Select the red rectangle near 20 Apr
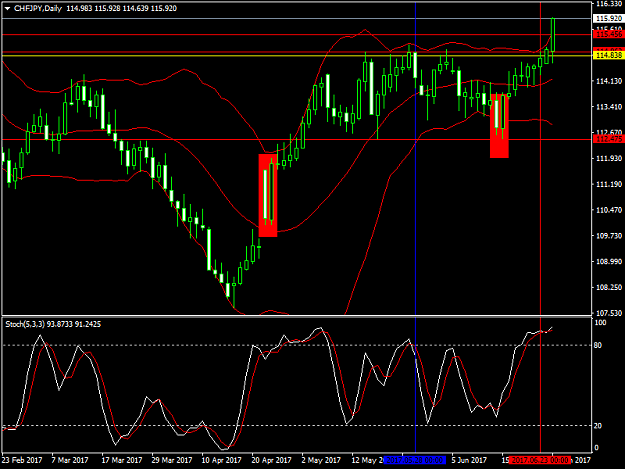625x469 pixels. click(268, 195)
